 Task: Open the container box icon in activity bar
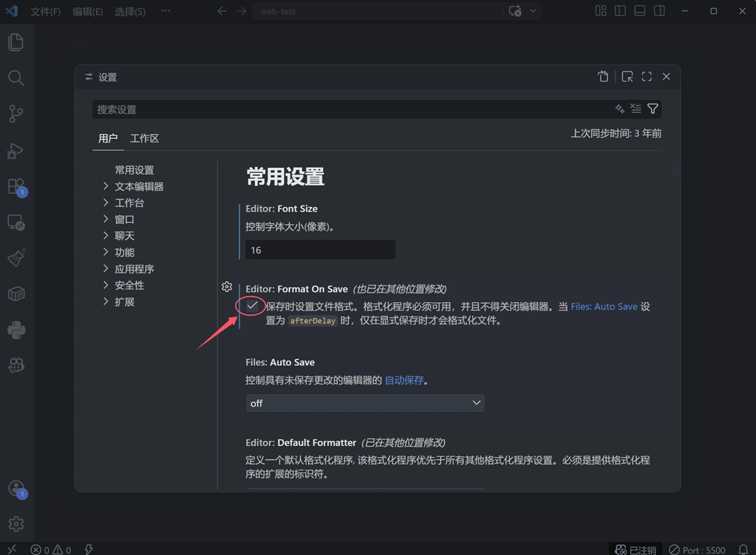click(x=16, y=294)
